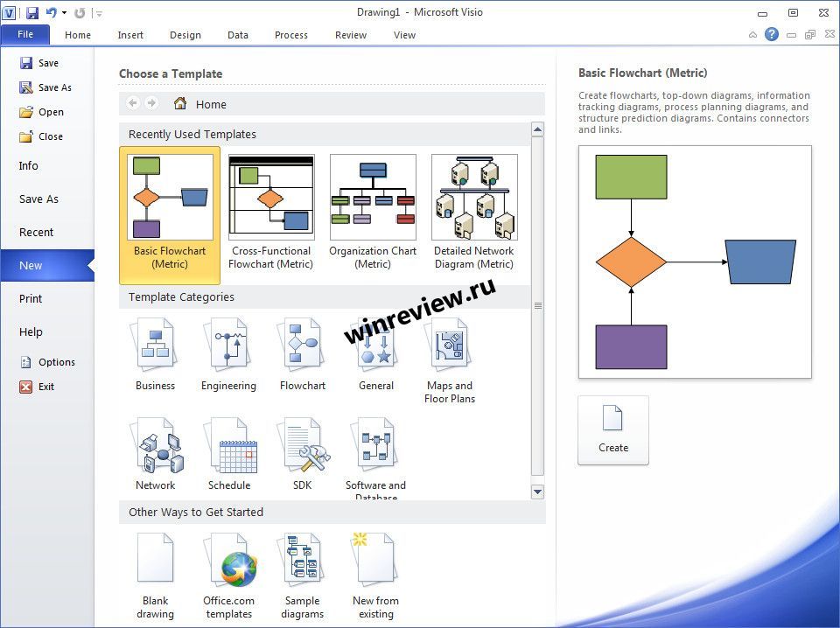840x628 pixels.
Task: Open the SDK template category
Action: point(303,454)
